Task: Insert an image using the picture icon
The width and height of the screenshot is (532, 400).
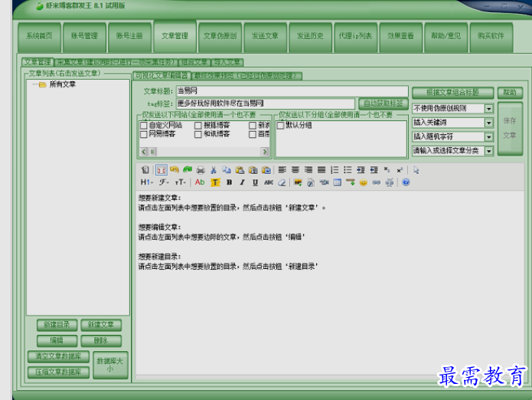Action: coord(298,182)
